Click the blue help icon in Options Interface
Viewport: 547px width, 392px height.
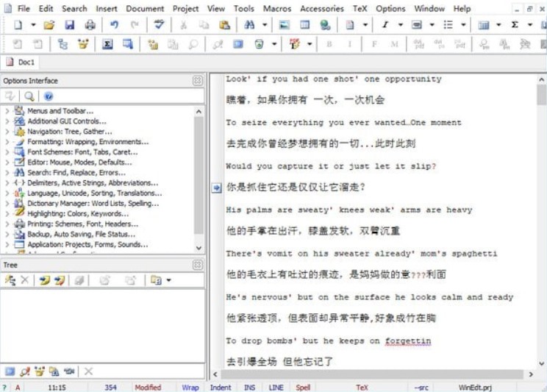point(49,96)
